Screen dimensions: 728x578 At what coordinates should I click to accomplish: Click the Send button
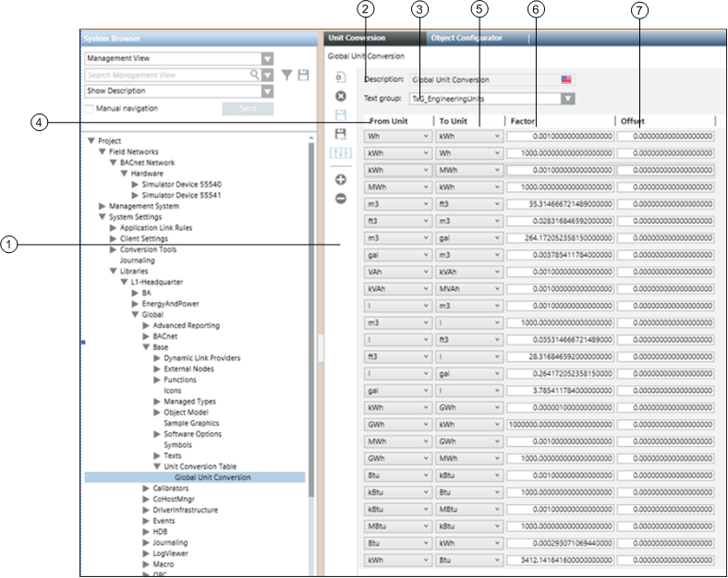coord(248,109)
